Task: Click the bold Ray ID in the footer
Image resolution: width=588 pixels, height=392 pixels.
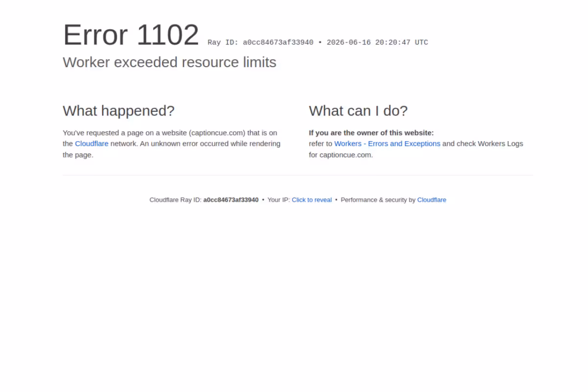Action: click(x=231, y=200)
